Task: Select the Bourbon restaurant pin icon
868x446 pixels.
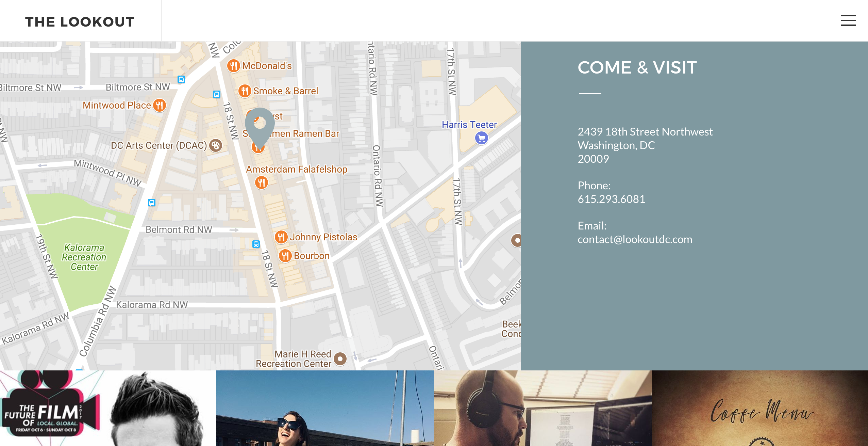Action: pyautogui.click(x=285, y=256)
